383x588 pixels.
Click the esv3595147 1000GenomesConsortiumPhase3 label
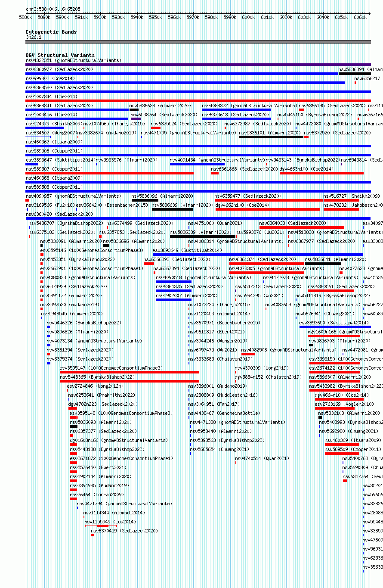[x=111, y=368]
